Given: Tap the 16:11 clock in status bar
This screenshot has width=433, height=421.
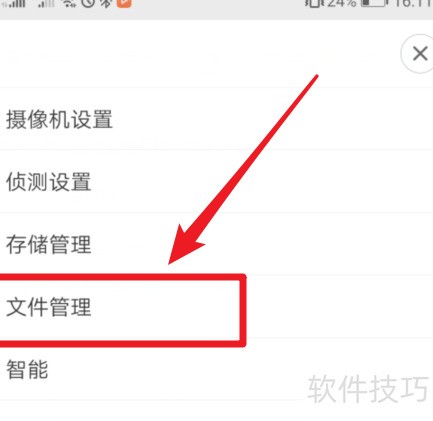Looking at the screenshot, I should 413,4.
